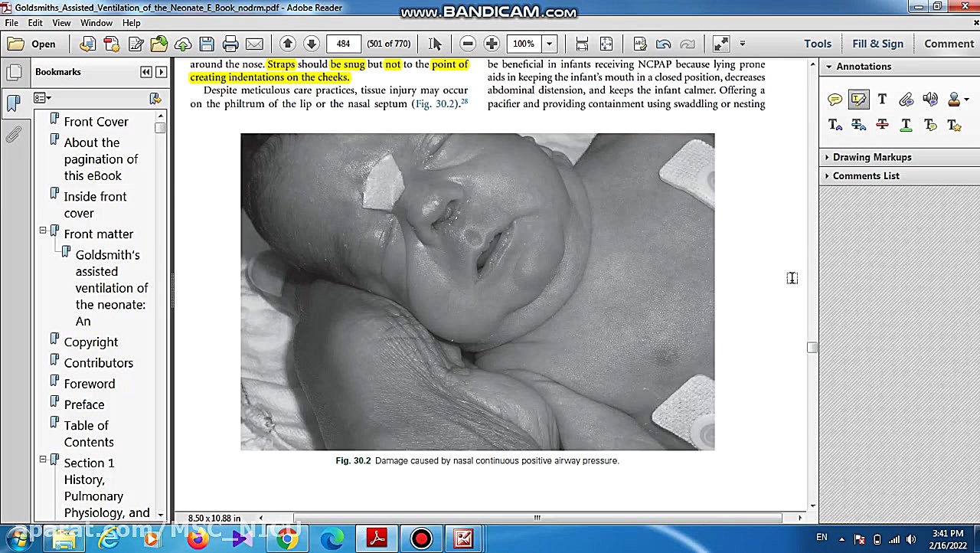Click the page number input field
This screenshot has width=980, height=553.
click(x=343, y=44)
